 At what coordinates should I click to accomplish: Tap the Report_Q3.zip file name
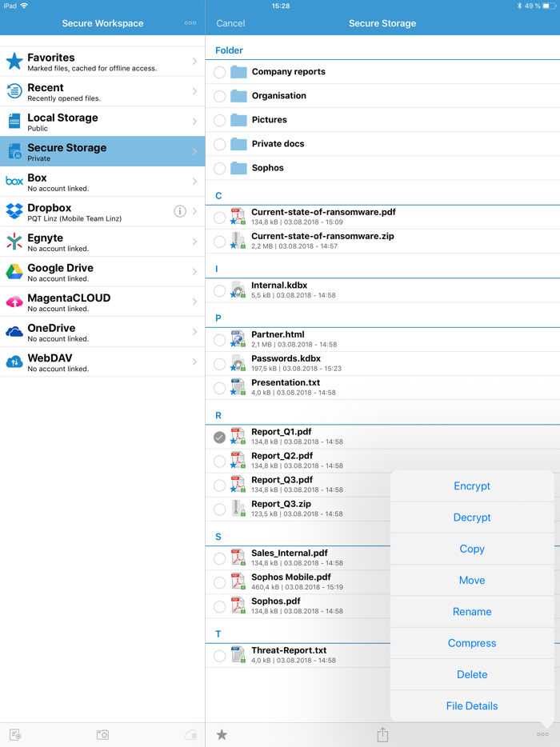point(281,504)
